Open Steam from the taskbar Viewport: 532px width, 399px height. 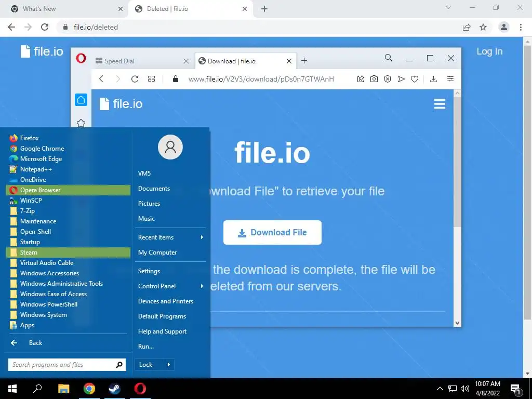pyautogui.click(x=114, y=389)
